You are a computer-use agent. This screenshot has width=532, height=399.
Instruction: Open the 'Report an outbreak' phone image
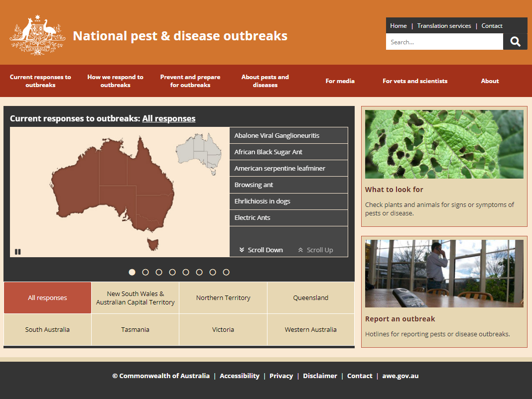[444, 274]
